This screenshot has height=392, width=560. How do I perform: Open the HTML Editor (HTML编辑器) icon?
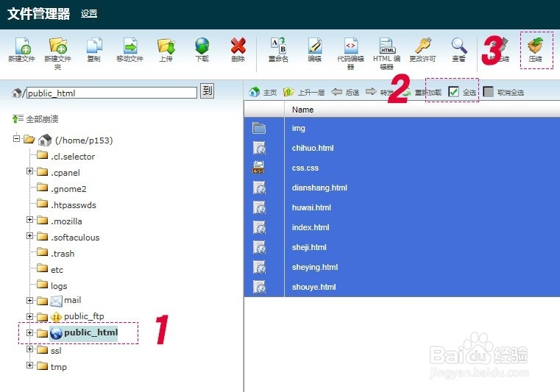tap(387, 46)
